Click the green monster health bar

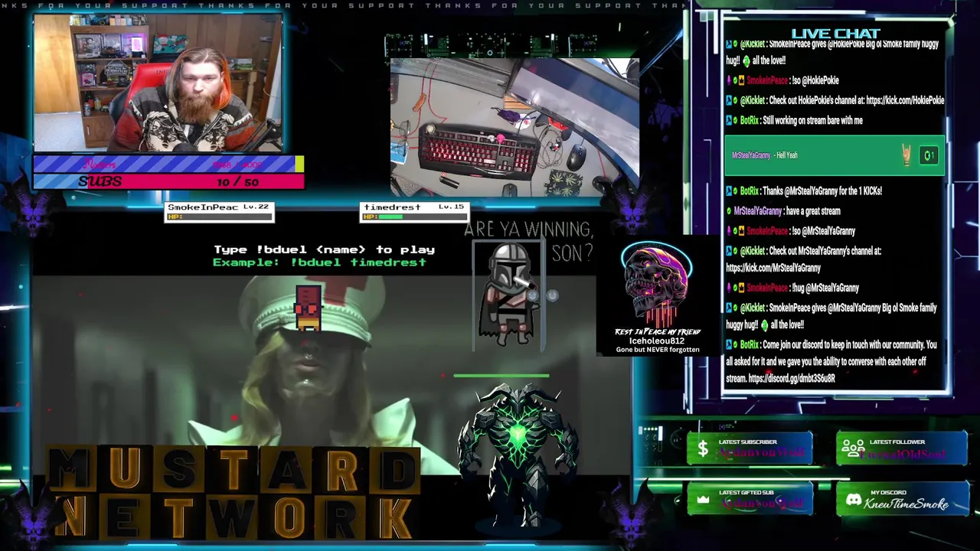[x=501, y=376]
